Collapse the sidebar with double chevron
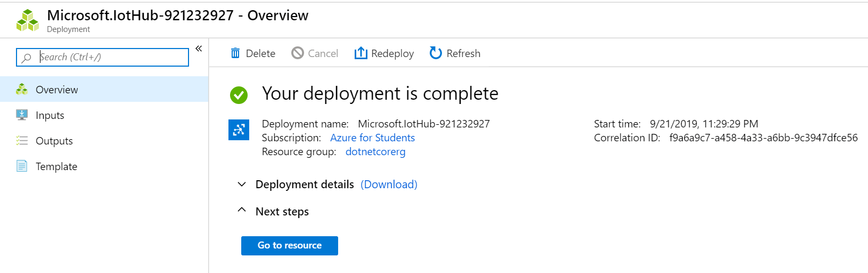The height and width of the screenshot is (273, 868). (199, 49)
